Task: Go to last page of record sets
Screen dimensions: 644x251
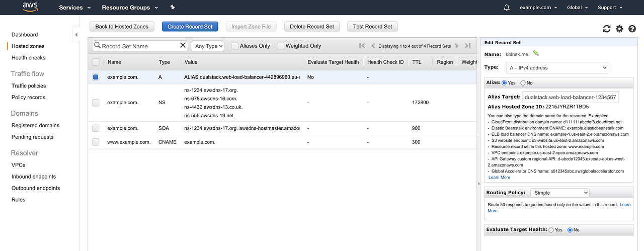Action: pyautogui.click(x=467, y=46)
